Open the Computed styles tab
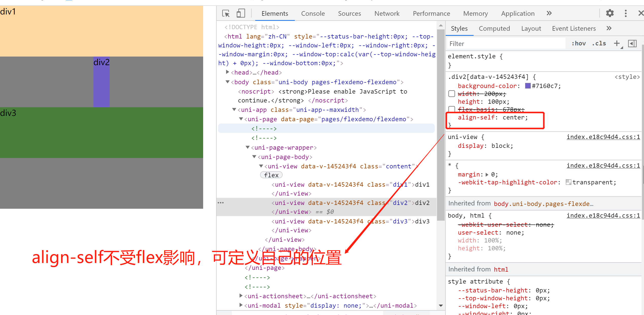 [494, 28]
